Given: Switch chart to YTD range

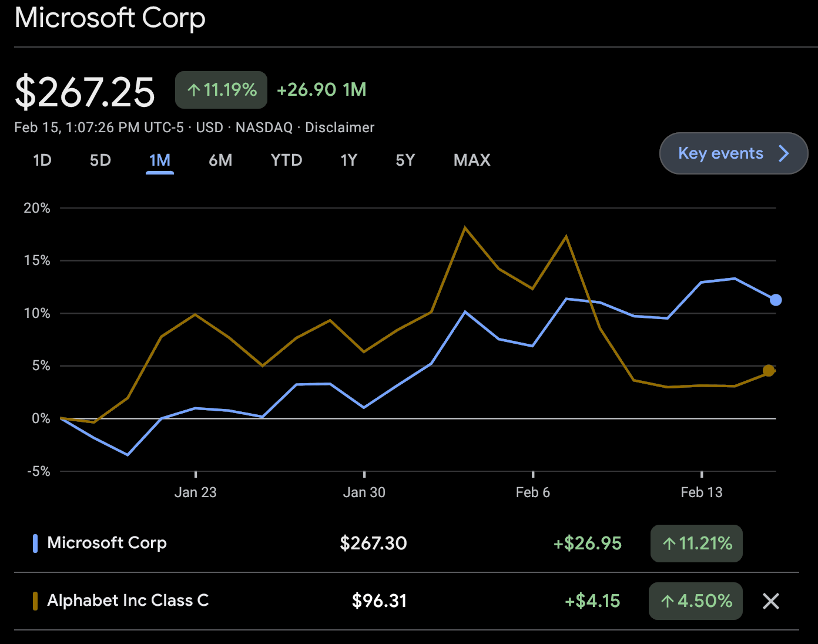Looking at the screenshot, I should (286, 160).
